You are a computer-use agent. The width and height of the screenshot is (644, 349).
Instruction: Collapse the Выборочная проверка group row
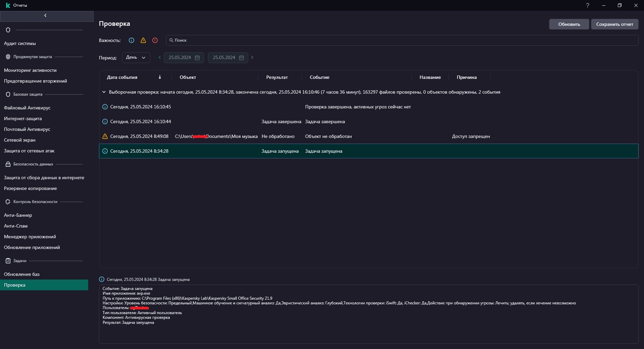coord(104,92)
